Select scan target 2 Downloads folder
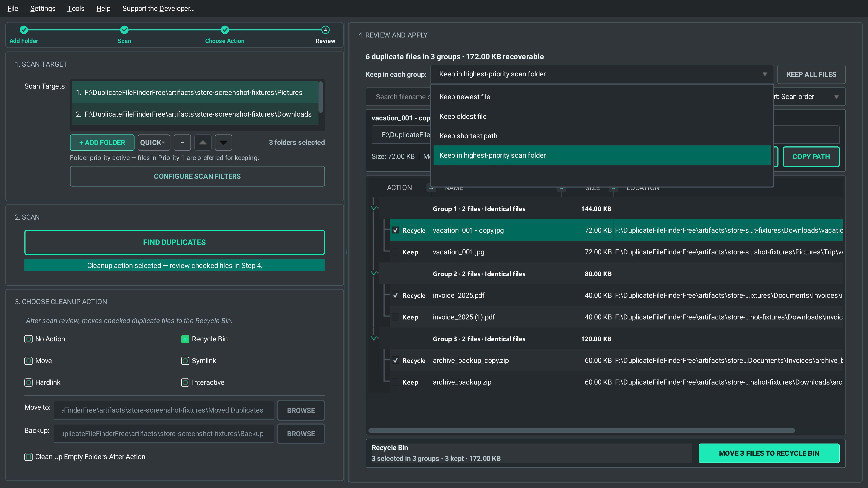This screenshot has height=488, width=868. (195, 114)
